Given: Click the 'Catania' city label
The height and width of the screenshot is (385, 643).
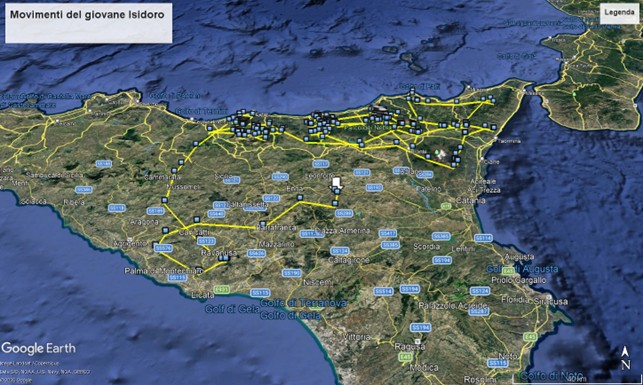Looking at the screenshot, I should [472, 200].
